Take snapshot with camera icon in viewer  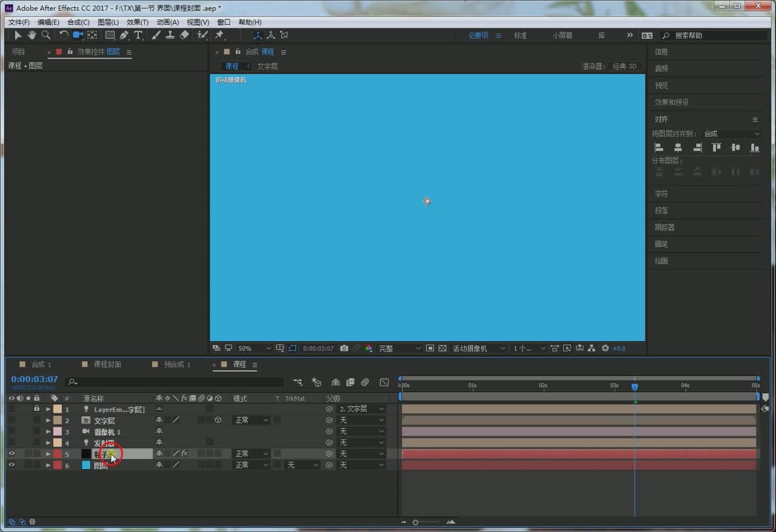tap(344, 348)
